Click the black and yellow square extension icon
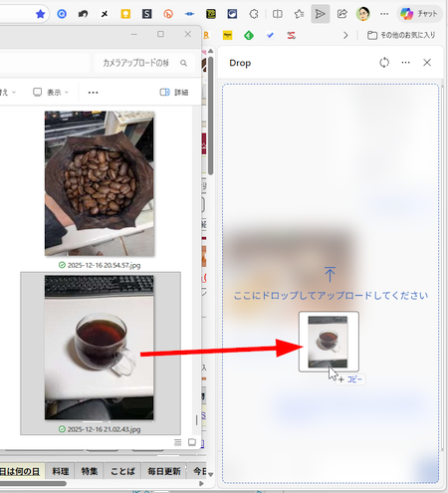 [211, 14]
